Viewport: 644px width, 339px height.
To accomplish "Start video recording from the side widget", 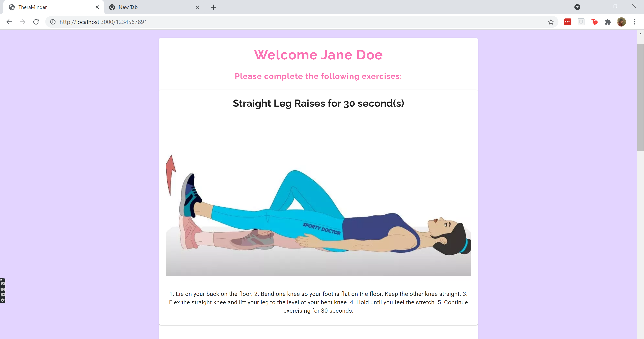I will tap(3, 289).
